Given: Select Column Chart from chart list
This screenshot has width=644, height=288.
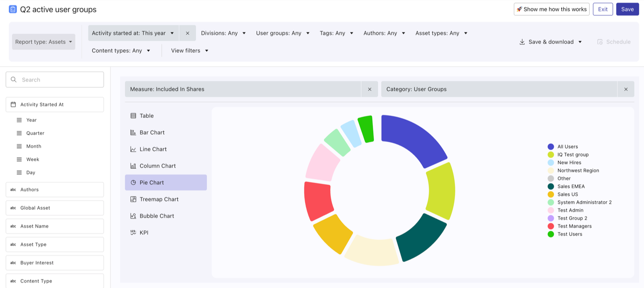Looking at the screenshot, I should point(158,166).
